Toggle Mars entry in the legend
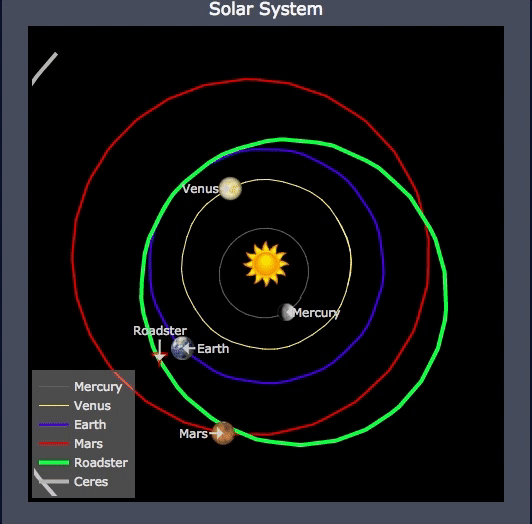 click(x=71, y=444)
